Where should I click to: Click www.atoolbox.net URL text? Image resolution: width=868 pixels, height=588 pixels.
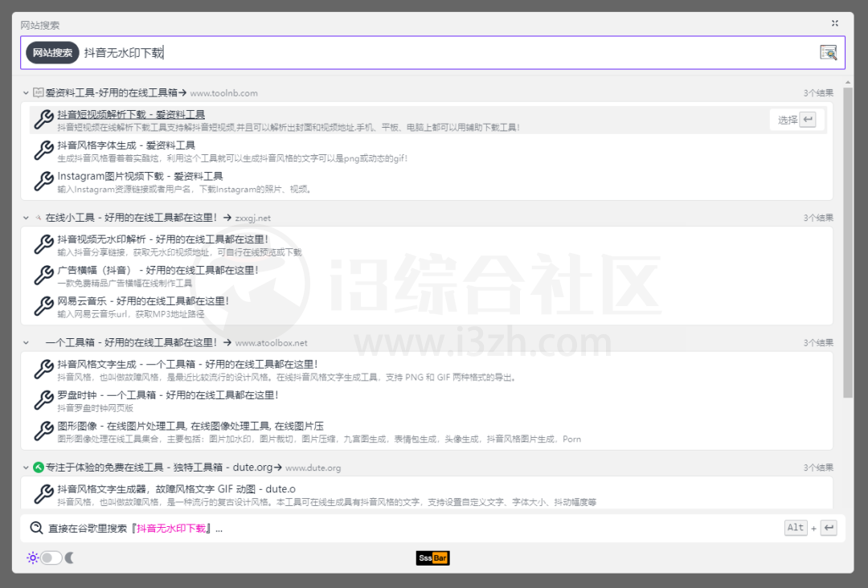(272, 343)
